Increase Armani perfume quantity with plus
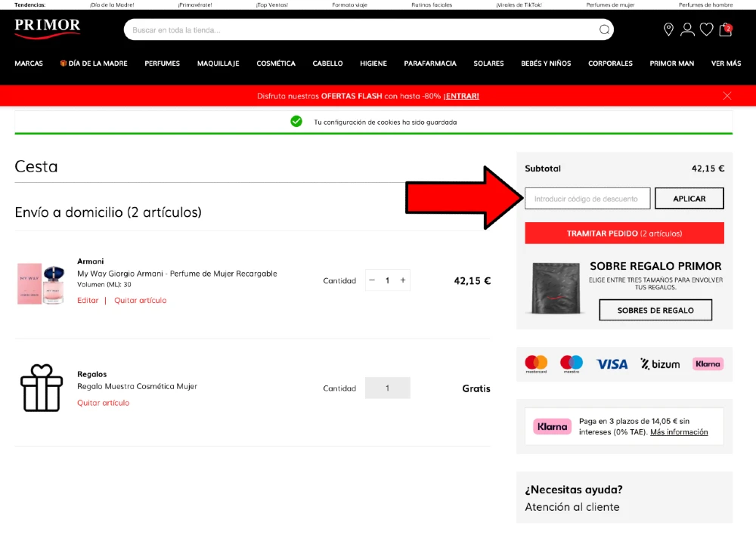This screenshot has width=756, height=535. [x=403, y=280]
